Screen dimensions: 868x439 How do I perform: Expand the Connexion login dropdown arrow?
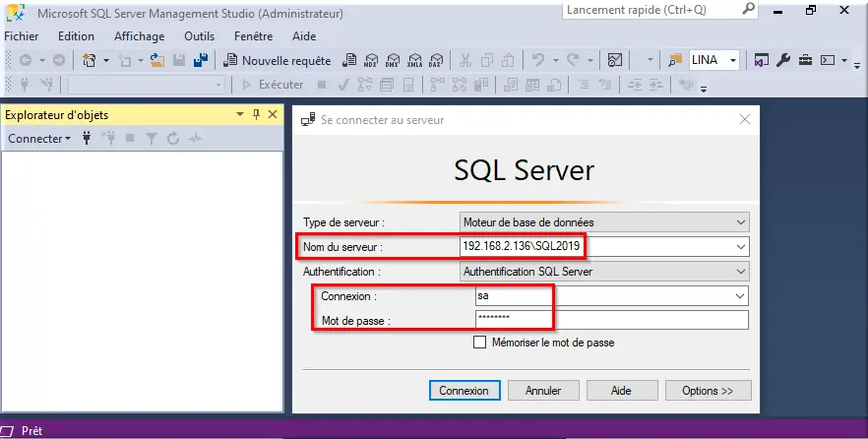coord(740,296)
